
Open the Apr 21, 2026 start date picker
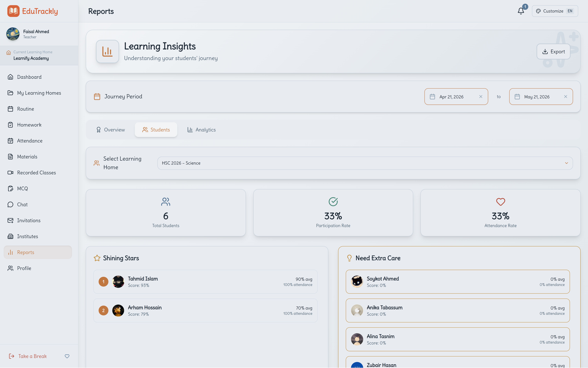coord(456,97)
